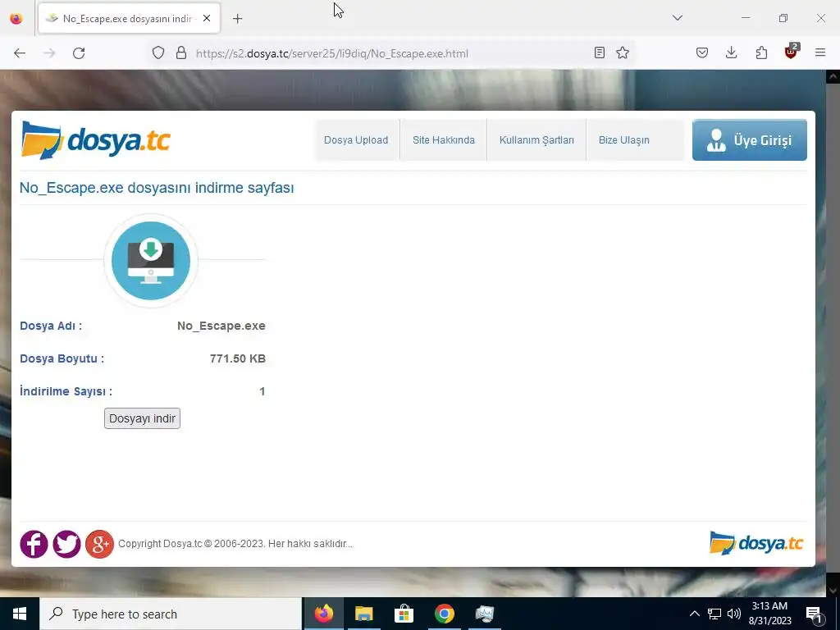
Task: Click the padlock site security icon
Action: [181, 52]
